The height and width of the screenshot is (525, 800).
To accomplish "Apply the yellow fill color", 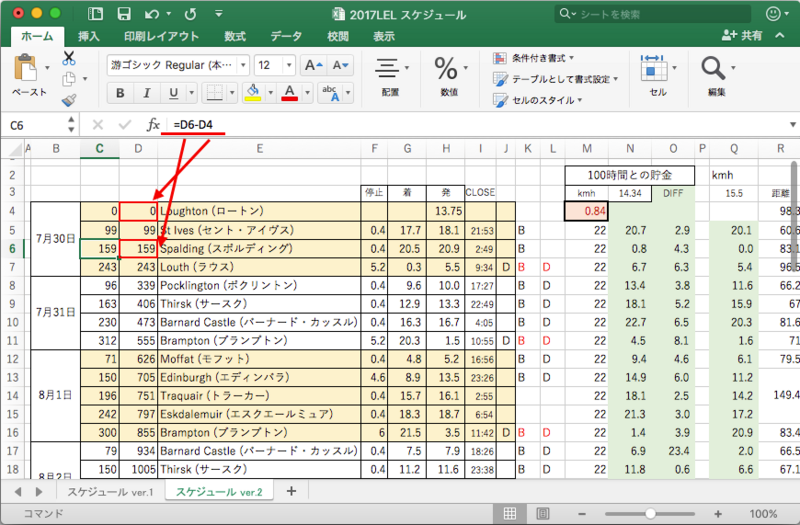I will pos(253,93).
